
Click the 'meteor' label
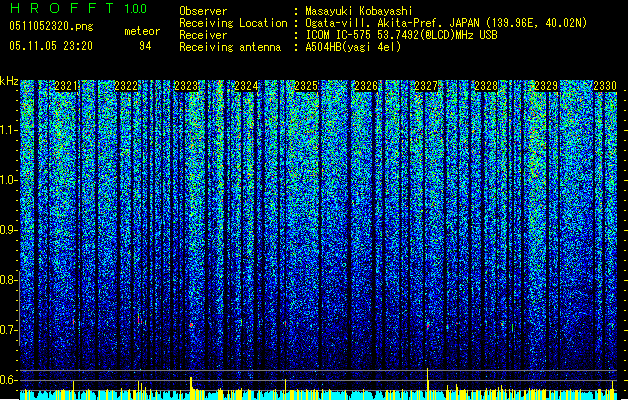pos(142,31)
